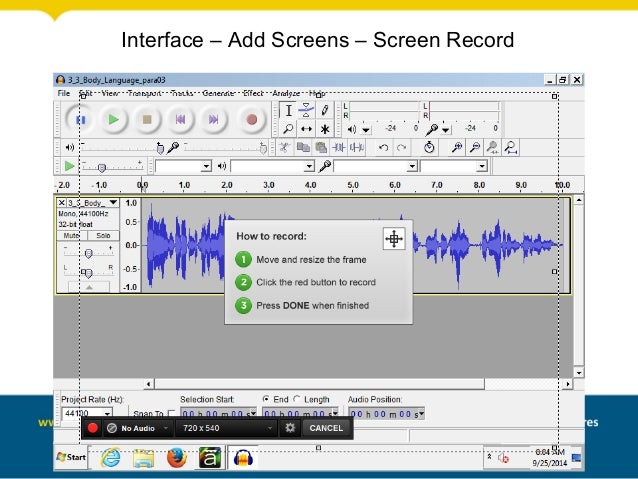Click the Zoom In magnifier
The image size is (638, 479).
pyautogui.click(x=457, y=147)
